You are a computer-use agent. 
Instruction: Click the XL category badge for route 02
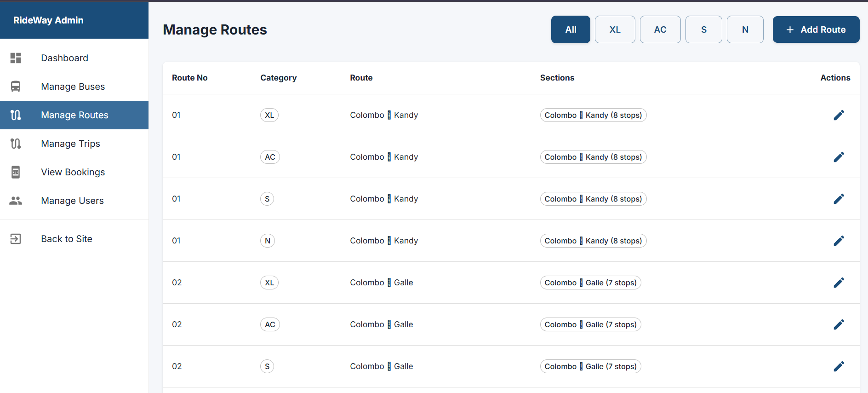click(x=269, y=283)
